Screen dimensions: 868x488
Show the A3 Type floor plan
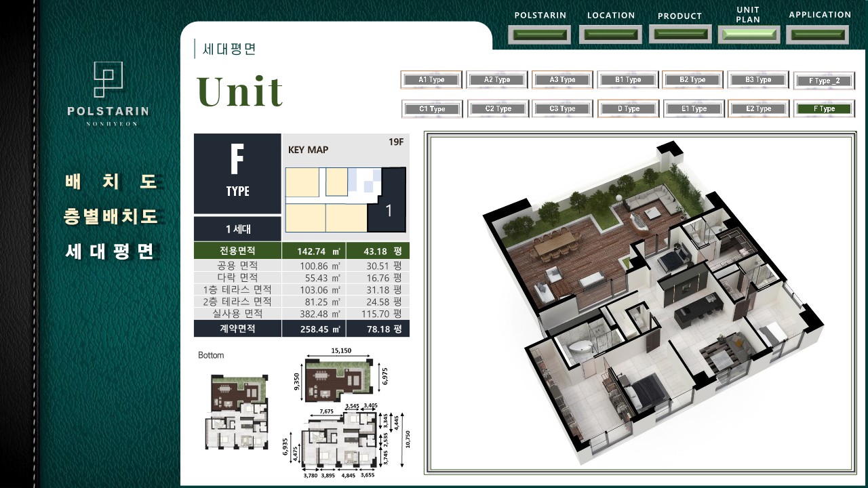[x=562, y=80]
